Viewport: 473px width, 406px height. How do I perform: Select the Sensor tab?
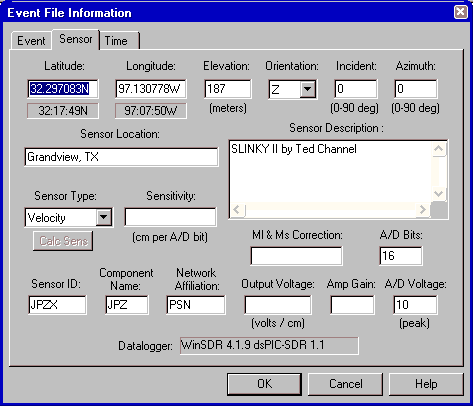click(x=76, y=39)
